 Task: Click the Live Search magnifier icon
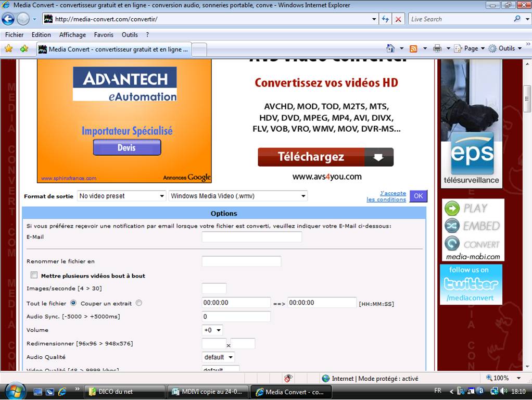click(x=517, y=19)
